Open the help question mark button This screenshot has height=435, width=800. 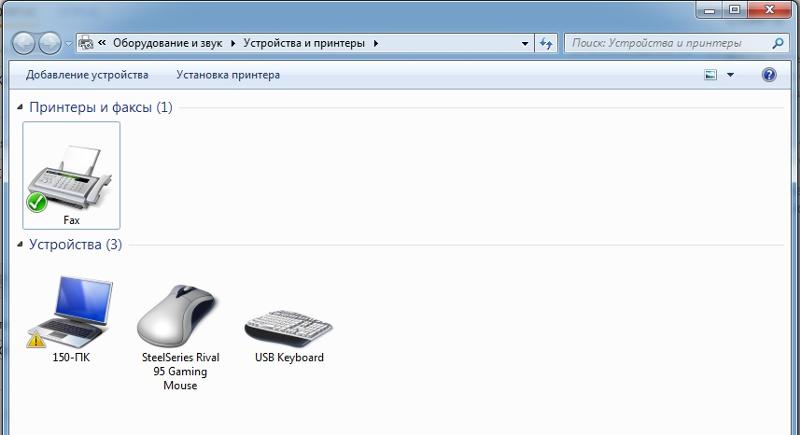[x=769, y=75]
